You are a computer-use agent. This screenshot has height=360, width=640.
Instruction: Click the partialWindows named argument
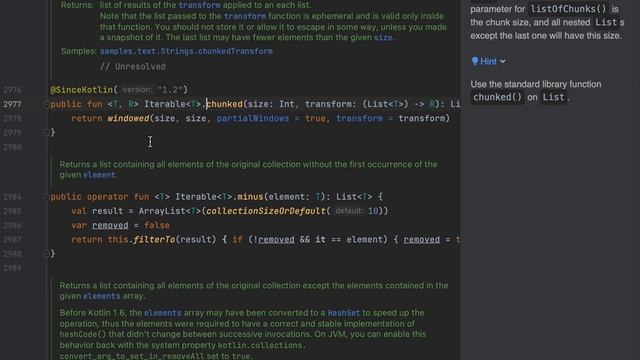coord(253,118)
